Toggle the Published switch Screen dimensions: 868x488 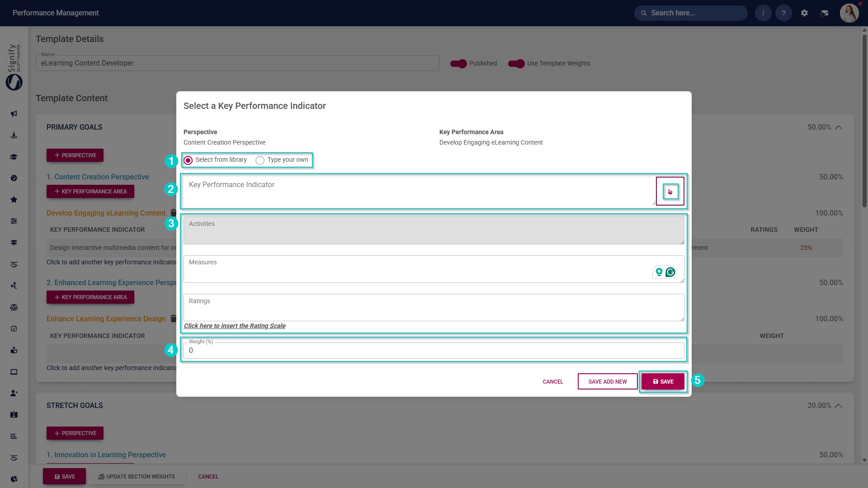coord(458,64)
